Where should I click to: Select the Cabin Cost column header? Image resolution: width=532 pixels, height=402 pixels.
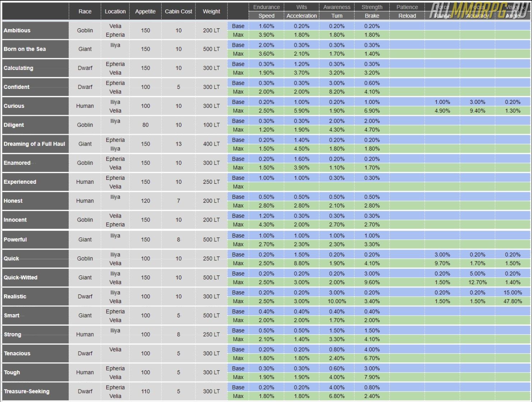(178, 12)
